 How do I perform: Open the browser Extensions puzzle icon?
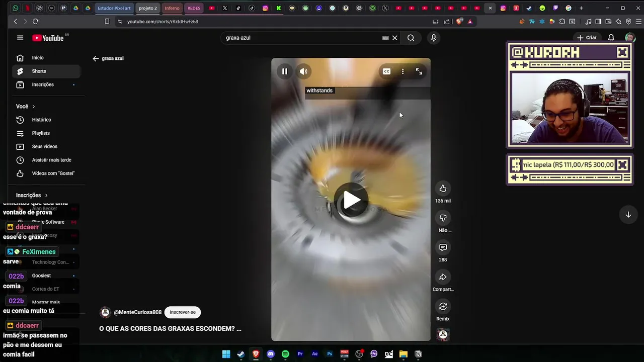point(562,22)
